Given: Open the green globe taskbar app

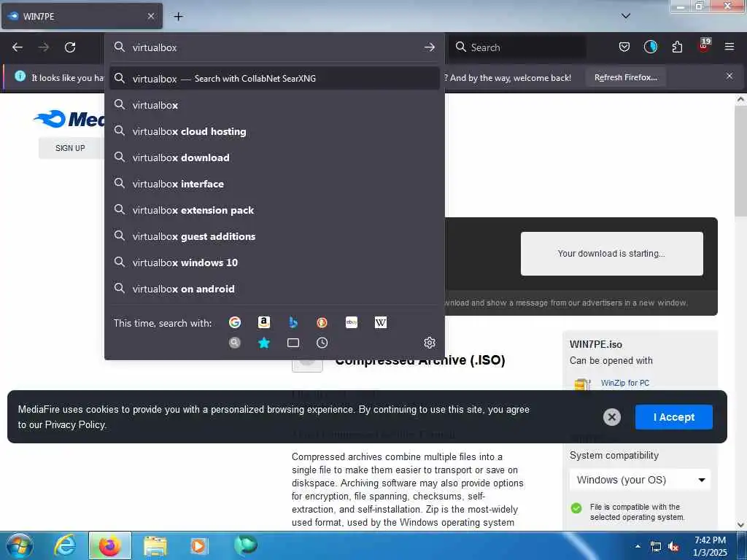Looking at the screenshot, I should 245,545.
